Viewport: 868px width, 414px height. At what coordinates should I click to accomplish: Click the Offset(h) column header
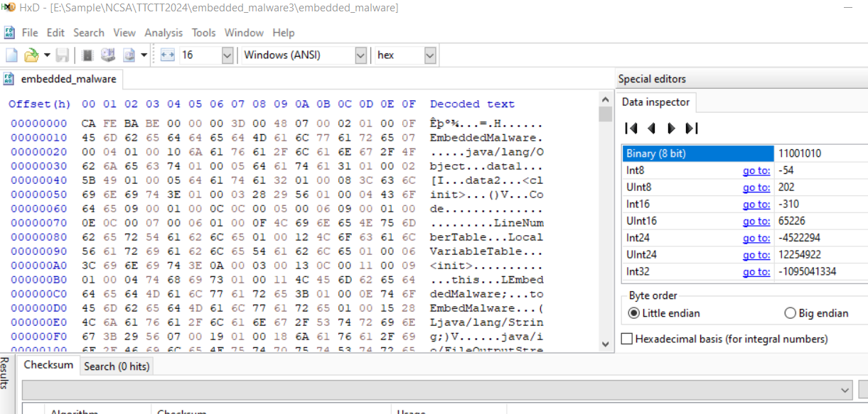pyautogui.click(x=40, y=104)
